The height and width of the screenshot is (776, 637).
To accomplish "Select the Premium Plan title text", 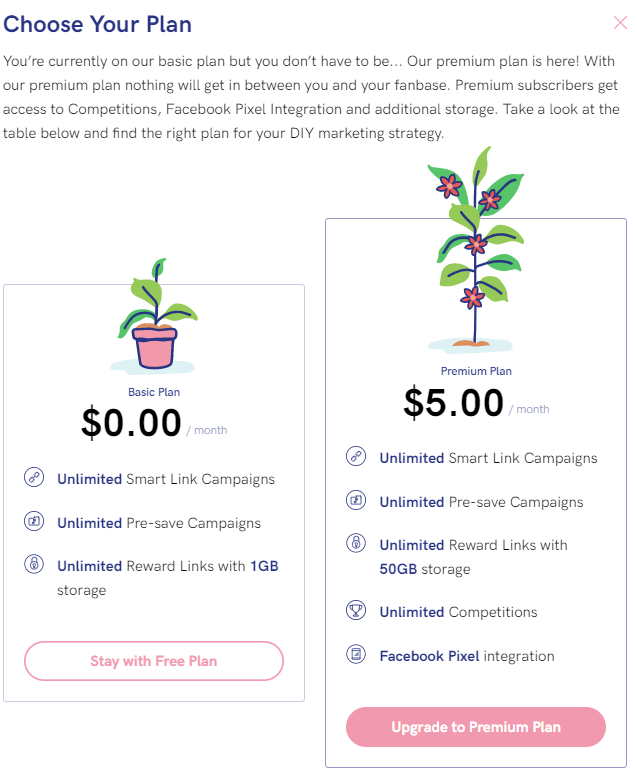I will tap(476, 371).
